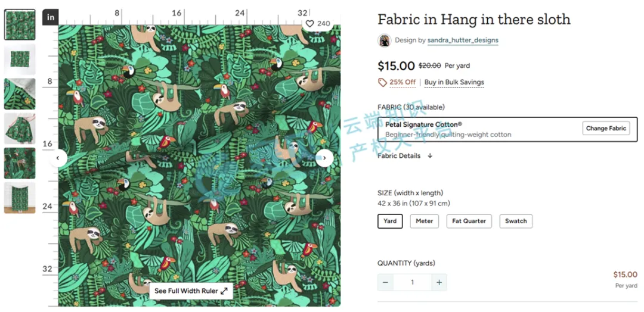644x312 pixels.
Task: Toggle the ruler unit 'in' button
Action: point(50,17)
